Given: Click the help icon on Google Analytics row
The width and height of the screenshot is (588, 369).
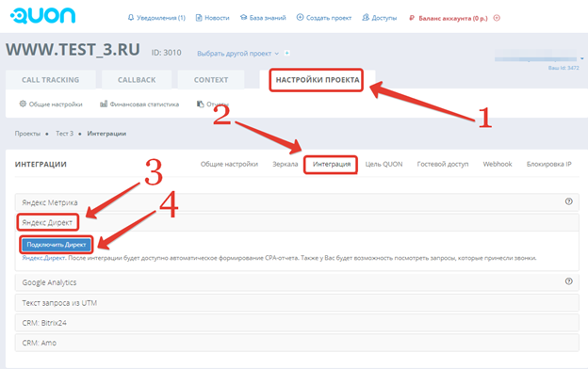Looking at the screenshot, I should 569,281.
